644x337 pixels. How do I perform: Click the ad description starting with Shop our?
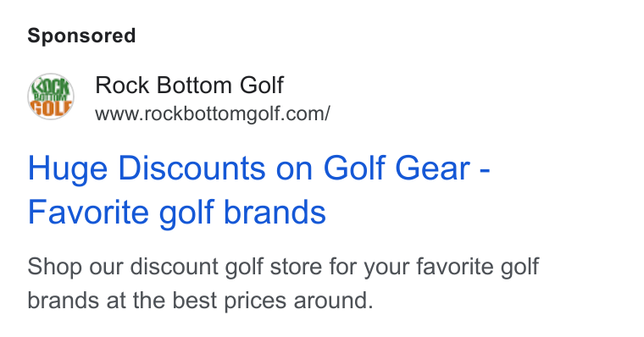[x=283, y=284]
